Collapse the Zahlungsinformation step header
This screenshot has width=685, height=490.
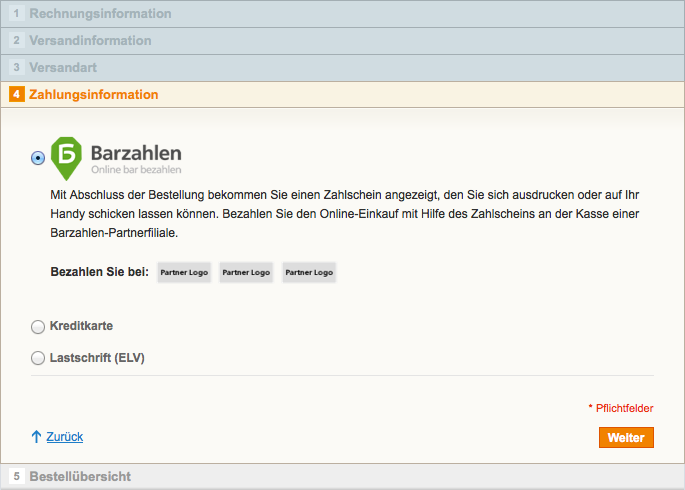pyautogui.click(x=342, y=95)
